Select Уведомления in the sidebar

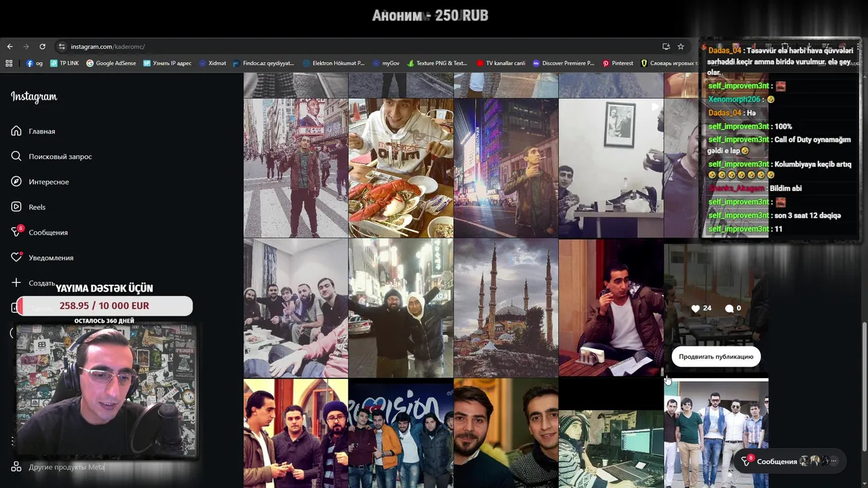(x=51, y=258)
